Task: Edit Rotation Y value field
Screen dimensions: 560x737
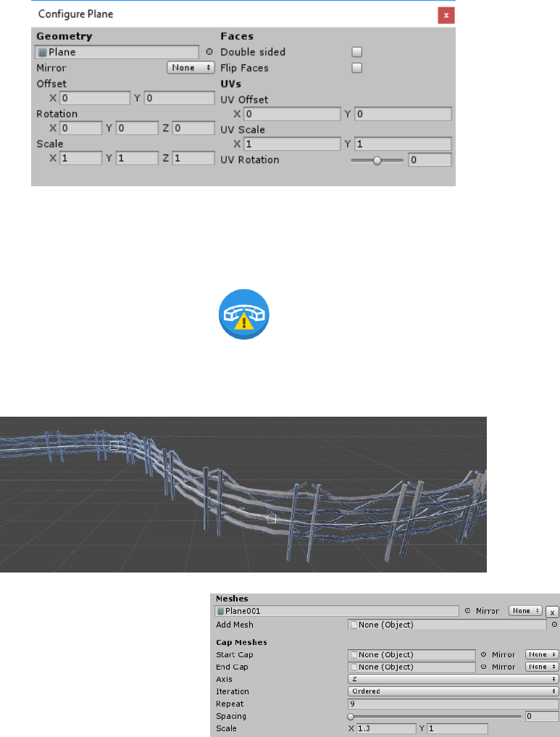Action: (x=137, y=128)
